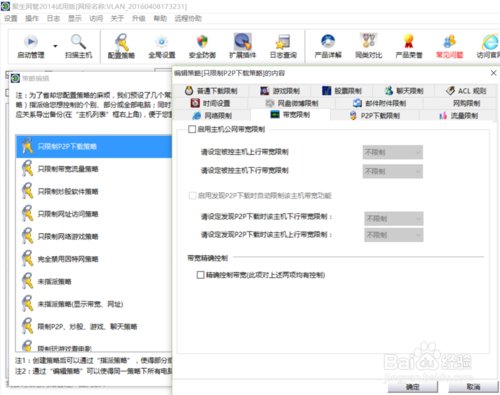Image resolution: width=500 pixels, height=395 pixels.
Task: Open the 帮助 menu
Action: point(160,18)
